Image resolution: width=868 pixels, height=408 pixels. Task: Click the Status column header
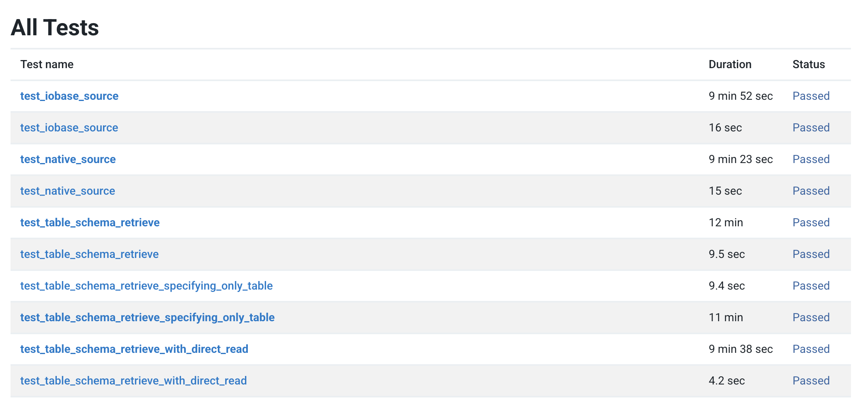click(809, 64)
